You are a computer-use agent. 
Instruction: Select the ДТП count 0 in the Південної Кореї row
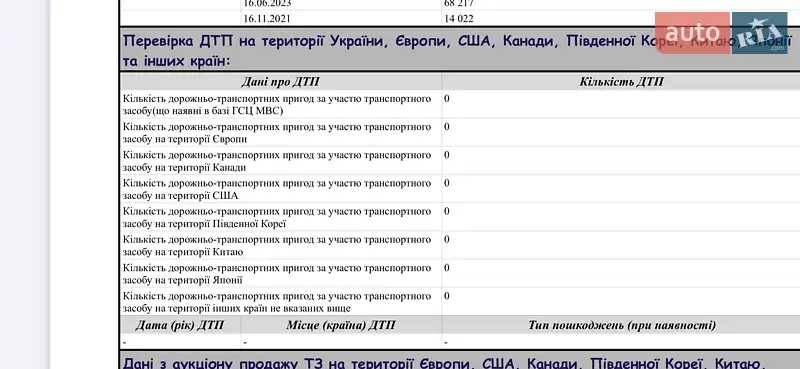click(x=447, y=211)
